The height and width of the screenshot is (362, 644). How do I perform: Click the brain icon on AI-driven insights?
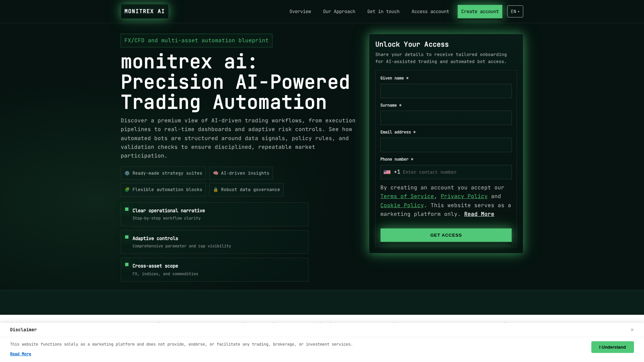coord(216,173)
